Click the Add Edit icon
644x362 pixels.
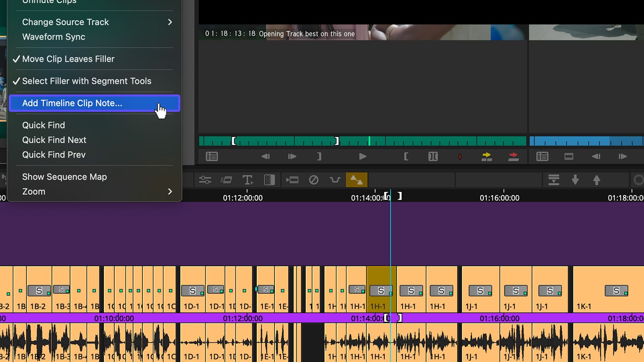coord(433,156)
